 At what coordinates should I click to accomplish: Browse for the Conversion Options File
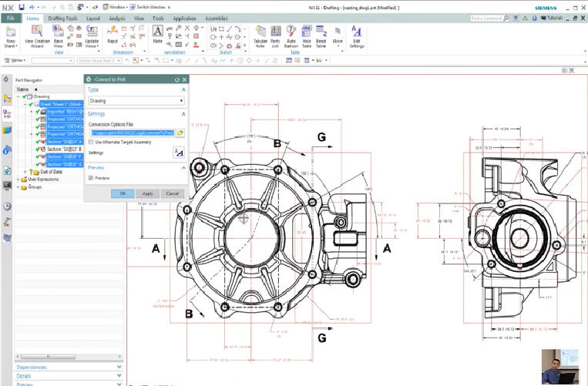point(180,133)
